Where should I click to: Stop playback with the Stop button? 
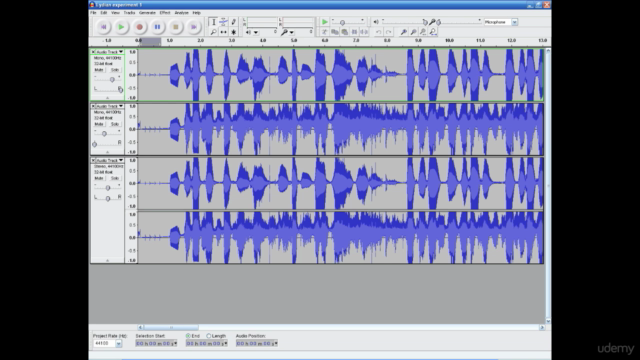(176, 27)
